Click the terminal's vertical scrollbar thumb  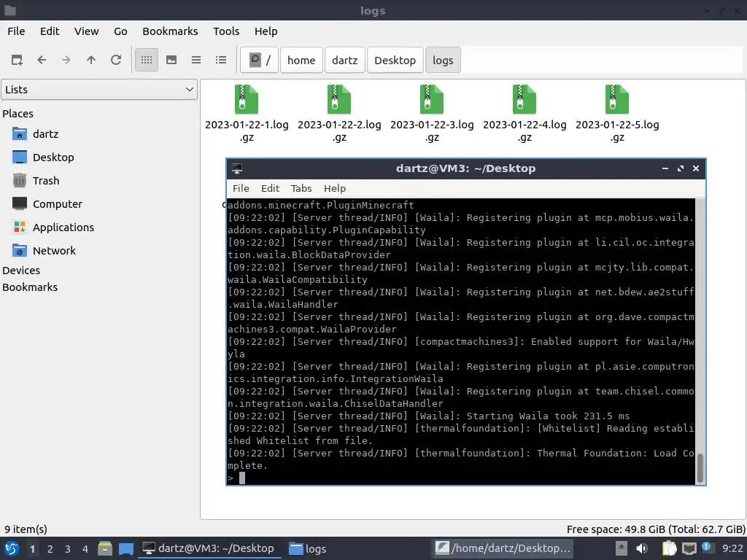point(700,468)
